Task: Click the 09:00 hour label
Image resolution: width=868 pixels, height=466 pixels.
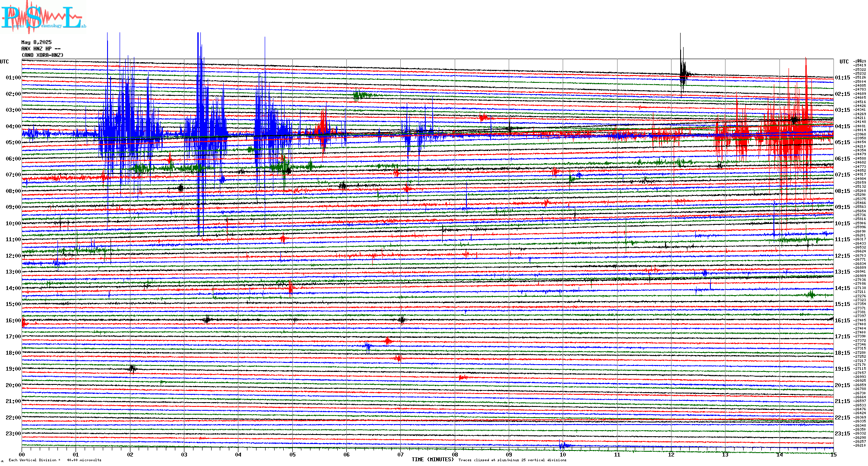Action: click(13, 207)
